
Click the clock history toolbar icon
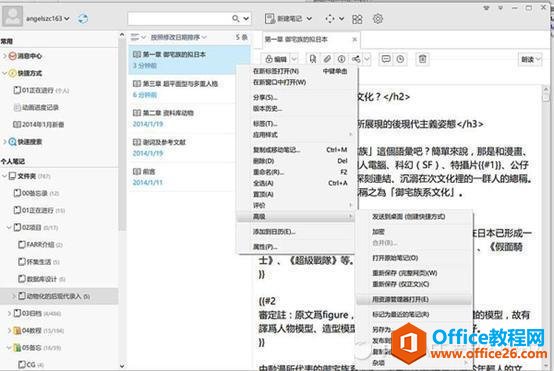click(x=400, y=59)
